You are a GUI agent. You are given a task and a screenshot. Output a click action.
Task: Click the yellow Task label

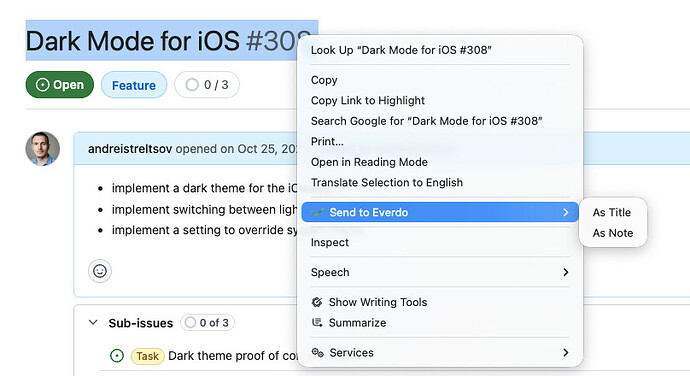click(147, 356)
